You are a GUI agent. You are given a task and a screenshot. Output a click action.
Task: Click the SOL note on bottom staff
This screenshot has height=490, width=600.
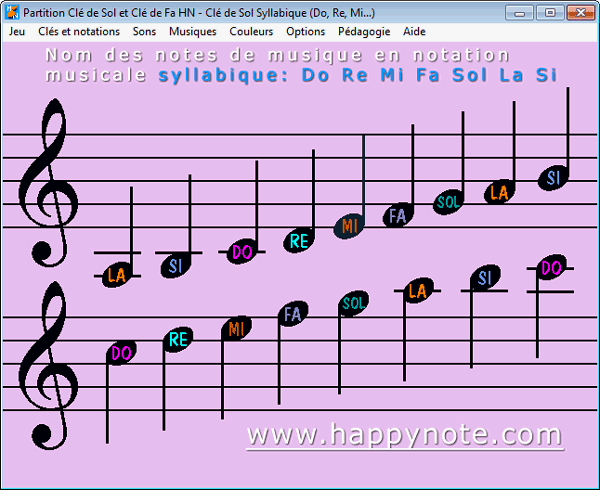tap(353, 303)
